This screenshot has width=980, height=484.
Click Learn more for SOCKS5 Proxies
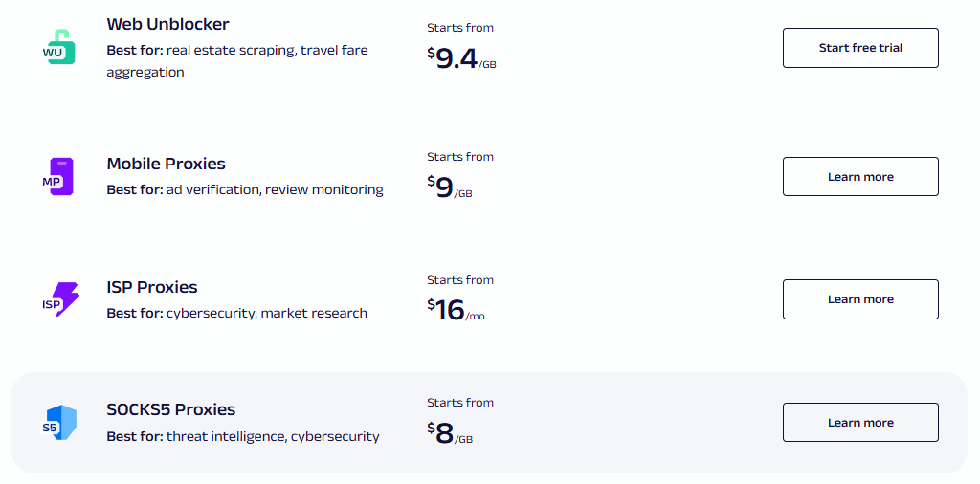point(860,423)
